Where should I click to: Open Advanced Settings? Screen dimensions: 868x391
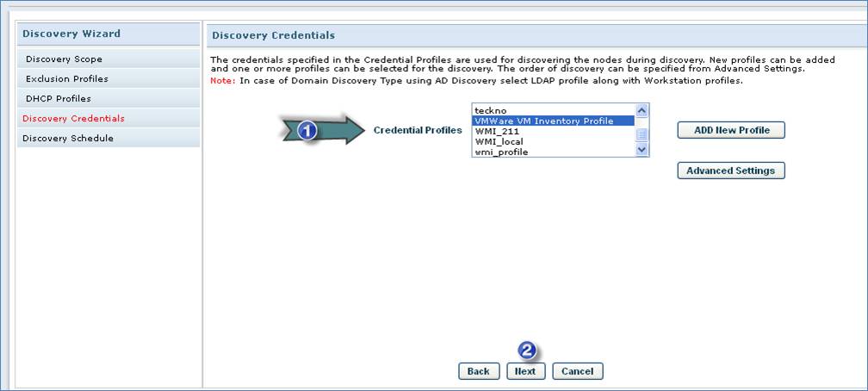click(x=731, y=171)
